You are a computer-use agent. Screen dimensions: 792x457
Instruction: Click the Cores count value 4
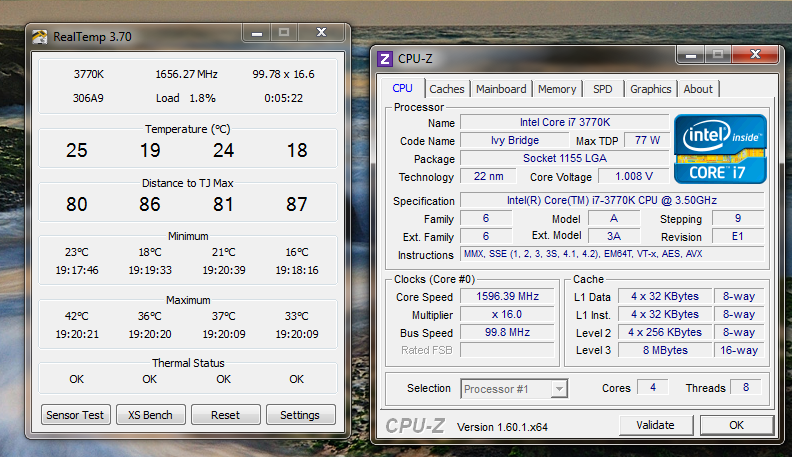653,387
